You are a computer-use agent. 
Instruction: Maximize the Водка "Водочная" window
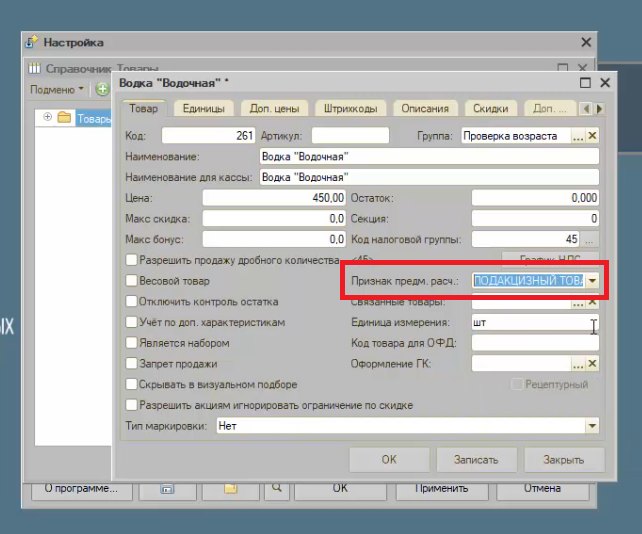point(585,83)
